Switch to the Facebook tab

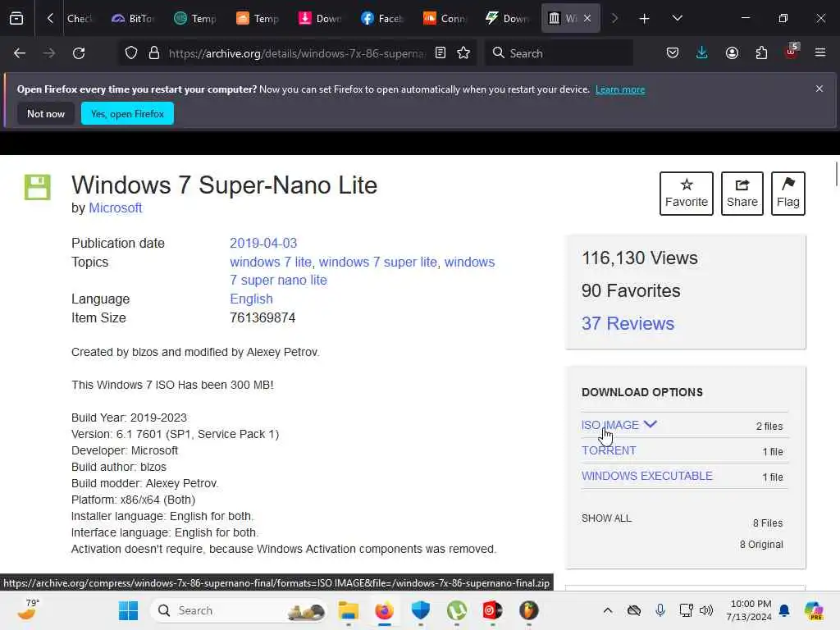click(381, 18)
